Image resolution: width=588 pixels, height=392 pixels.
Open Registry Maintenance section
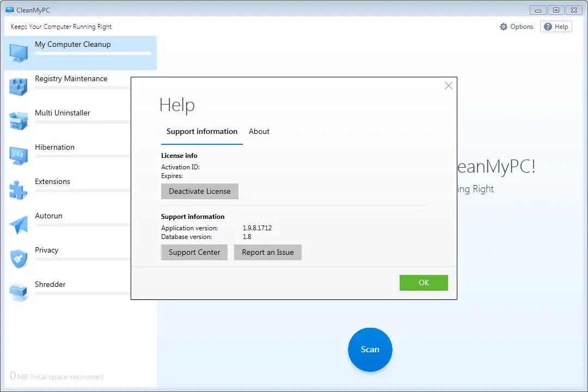click(68, 87)
